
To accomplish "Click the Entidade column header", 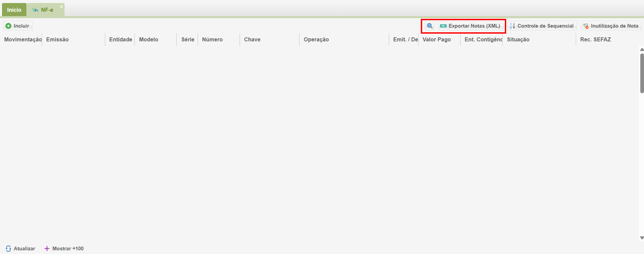I will tap(120, 39).
